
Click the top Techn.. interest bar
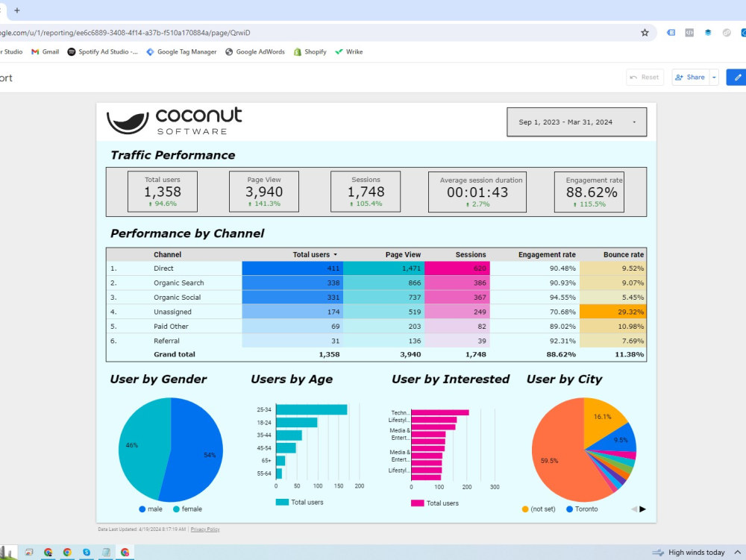pyautogui.click(x=440, y=412)
